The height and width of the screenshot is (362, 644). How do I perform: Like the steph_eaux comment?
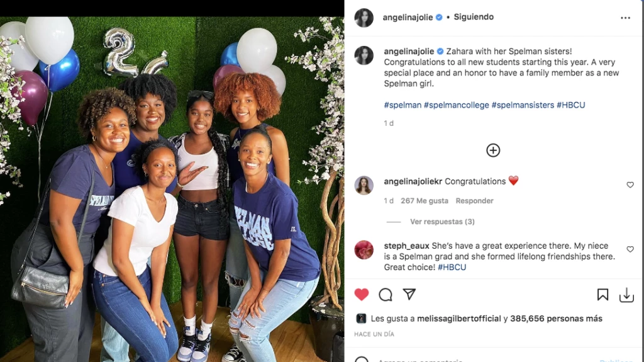[x=630, y=249]
